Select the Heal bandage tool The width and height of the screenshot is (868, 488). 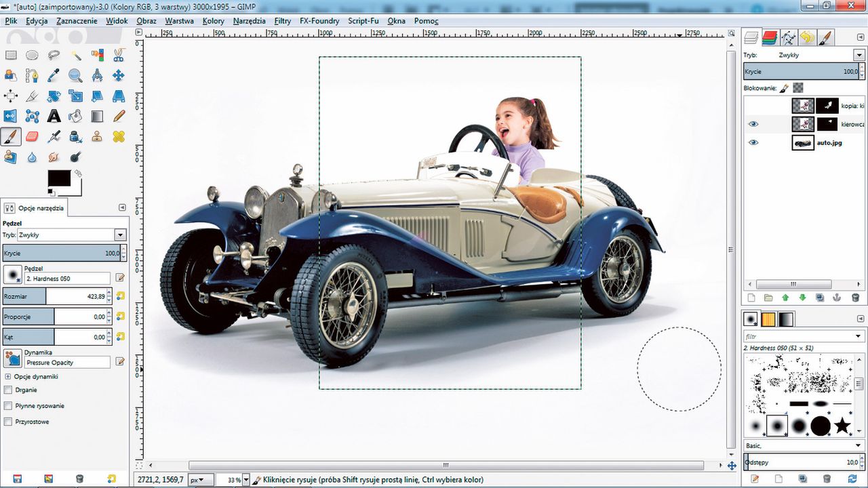point(119,137)
